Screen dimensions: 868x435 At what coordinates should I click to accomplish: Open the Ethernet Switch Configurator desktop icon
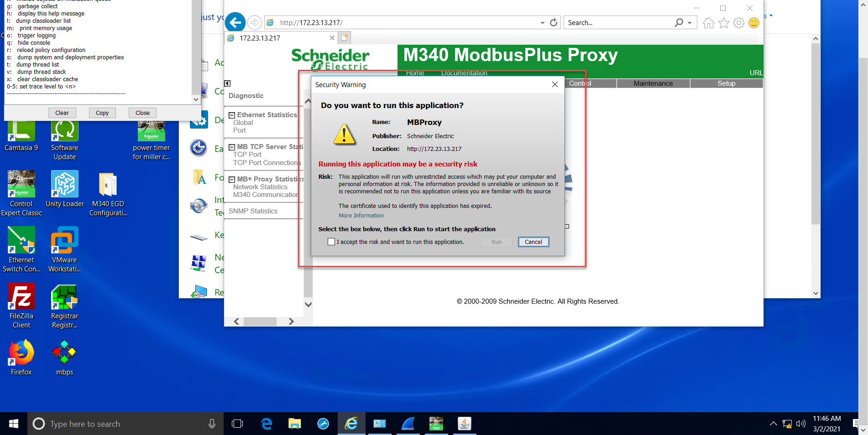point(21,249)
